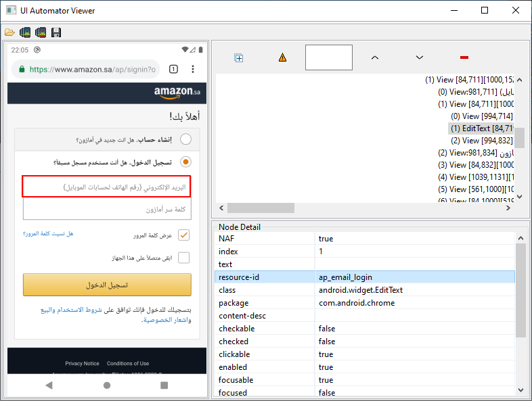The image size is (532, 401).
Task: Click the forgot password link
Action: click(48, 233)
